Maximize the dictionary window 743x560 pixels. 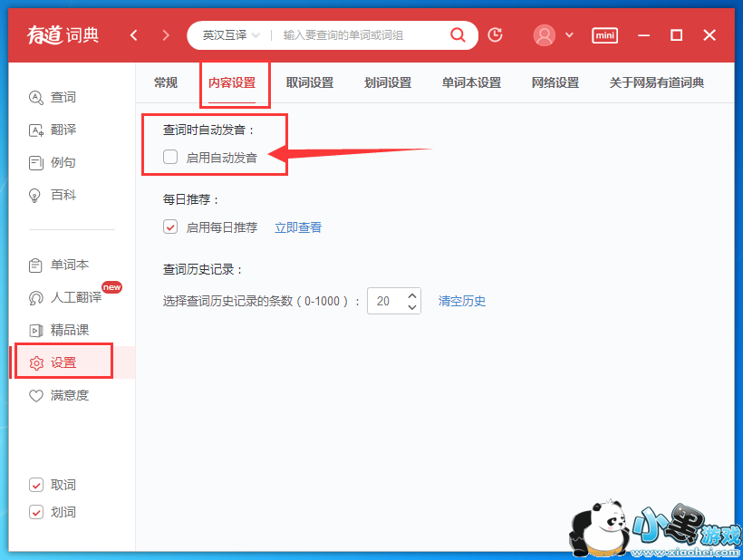(x=676, y=35)
